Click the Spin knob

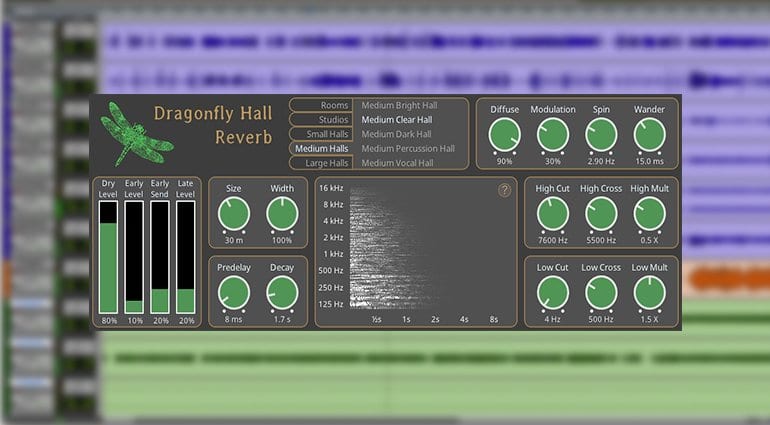pyautogui.click(x=601, y=135)
